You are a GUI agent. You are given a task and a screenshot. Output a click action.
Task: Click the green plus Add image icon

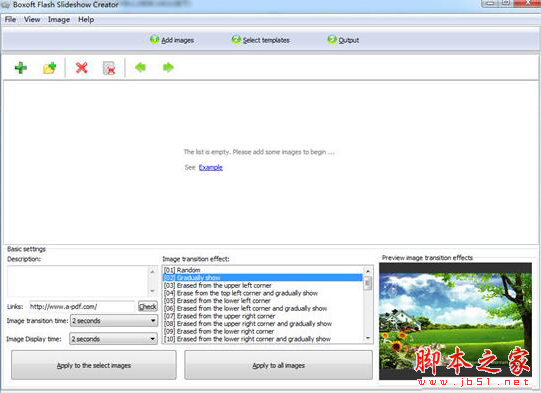pyautogui.click(x=21, y=68)
